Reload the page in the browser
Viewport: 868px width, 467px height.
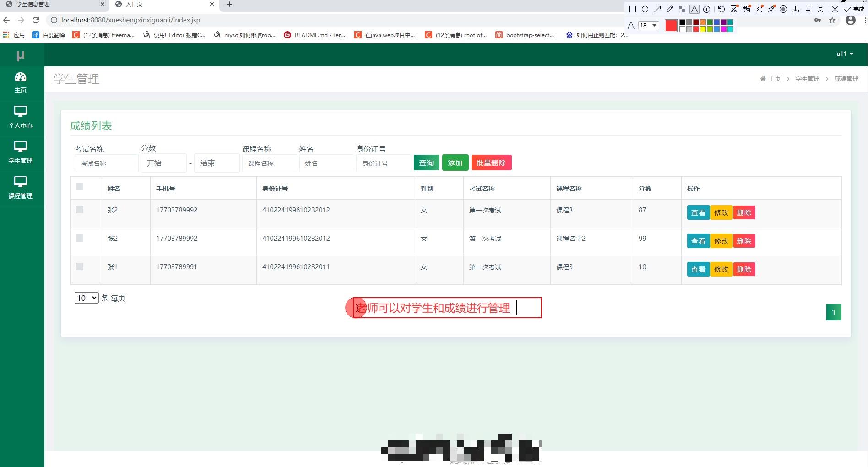[36, 20]
